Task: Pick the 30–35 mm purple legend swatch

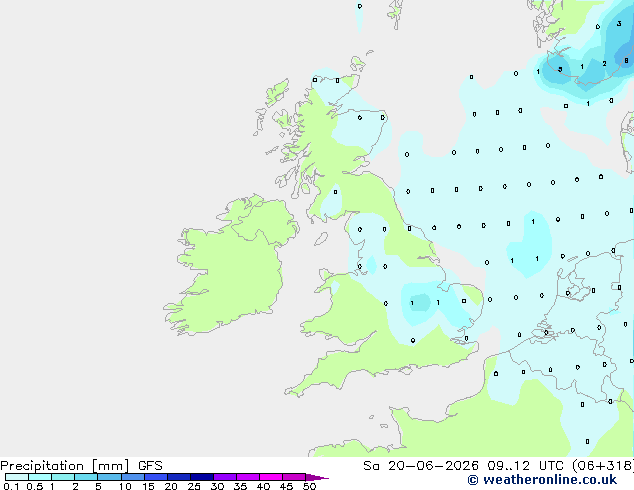Action: [x=225, y=477]
